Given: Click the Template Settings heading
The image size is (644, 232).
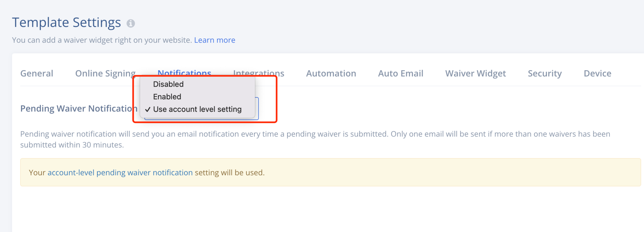Looking at the screenshot, I should click(x=66, y=22).
